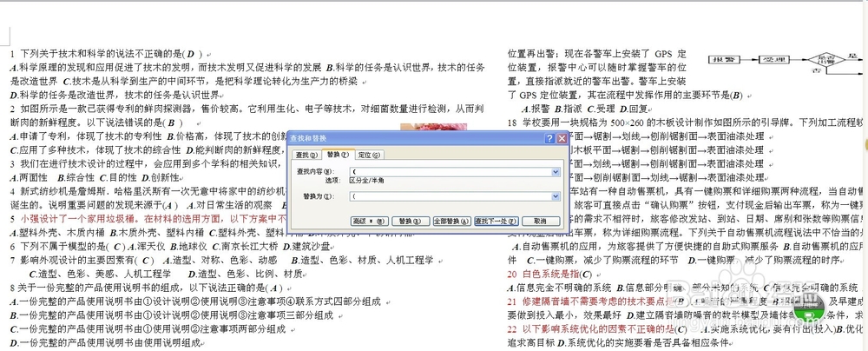This screenshot has height=351, width=868.
Task: Click red question 5 about 家用垃圾桶
Action: pyautogui.click(x=148, y=218)
